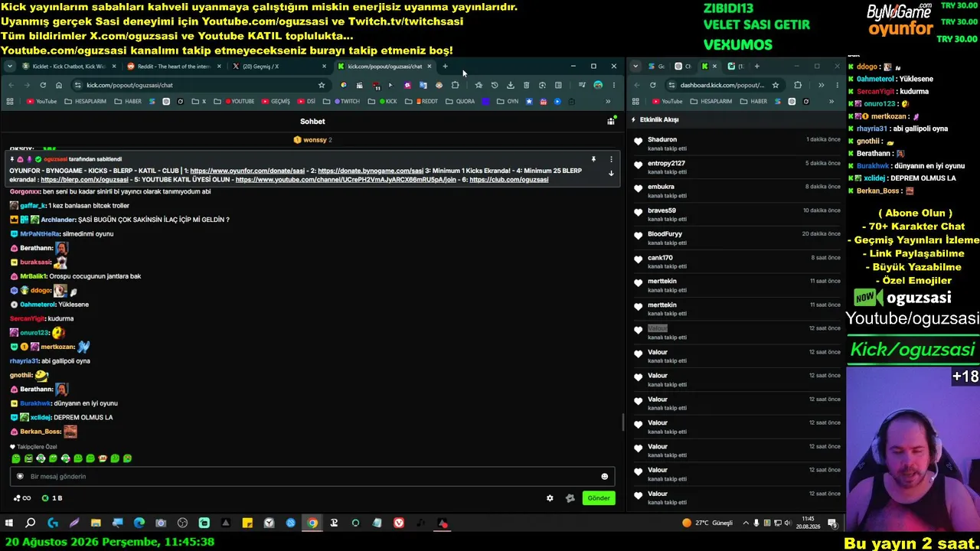Open the Downloads icon in chat browser toolbar
This screenshot has height=551, width=980.
coord(510,85)
